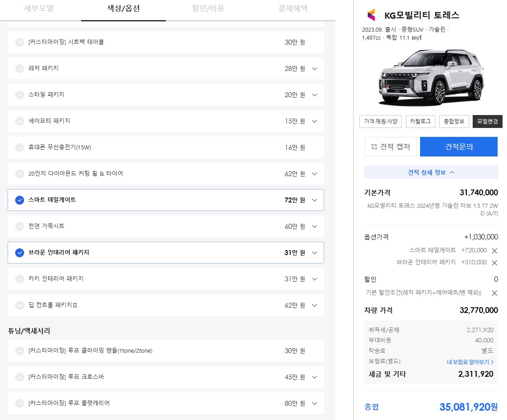Open the 종합정보 button

pos(454,122)
